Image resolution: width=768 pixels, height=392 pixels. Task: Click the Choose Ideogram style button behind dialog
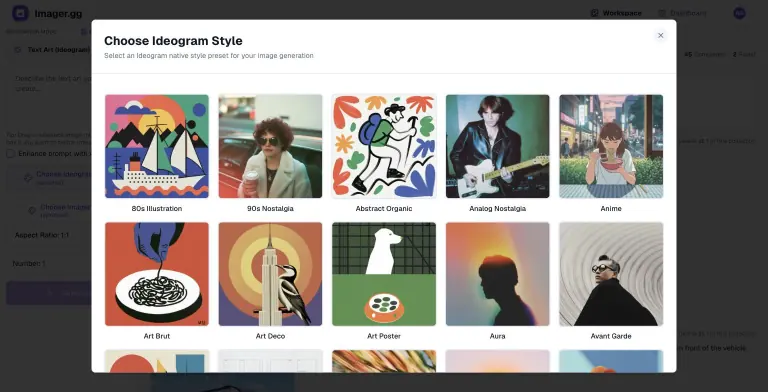[48, 178]
